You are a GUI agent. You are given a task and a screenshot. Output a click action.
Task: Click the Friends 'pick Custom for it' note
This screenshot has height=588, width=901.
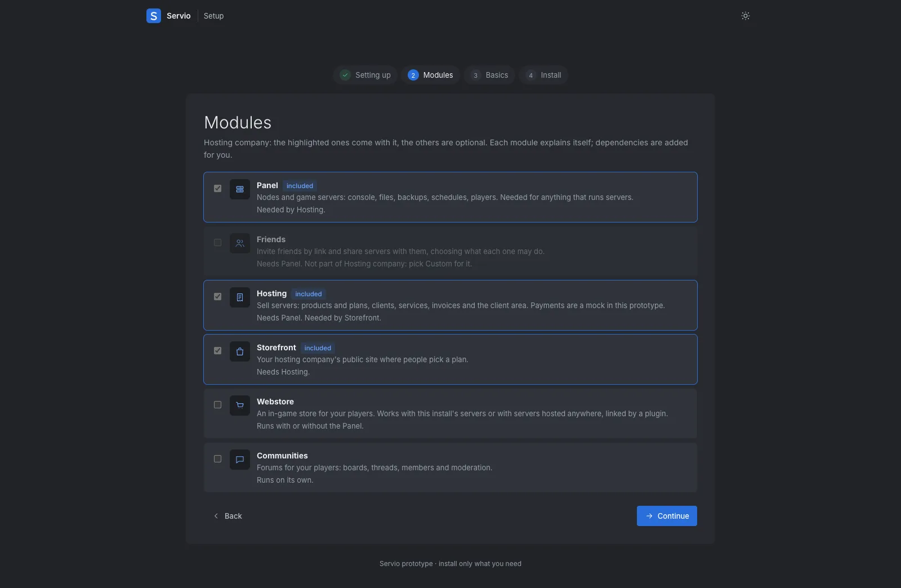pos(364,264)
